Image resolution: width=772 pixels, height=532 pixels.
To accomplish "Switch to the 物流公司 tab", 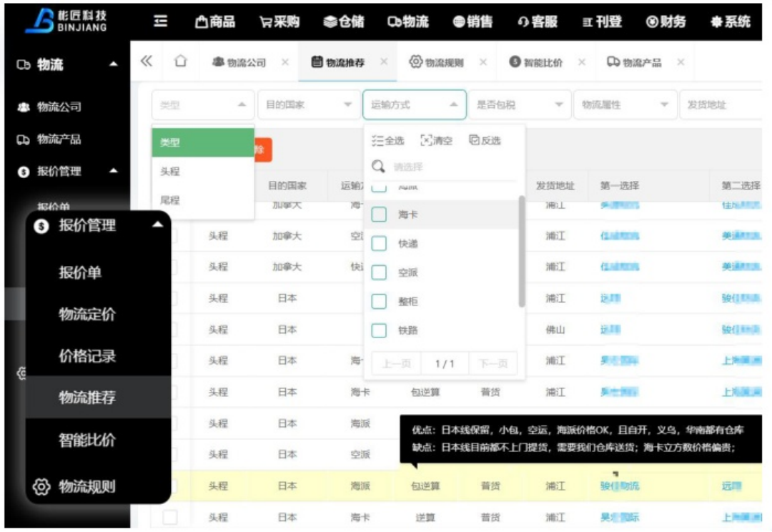I will (239, 62).
